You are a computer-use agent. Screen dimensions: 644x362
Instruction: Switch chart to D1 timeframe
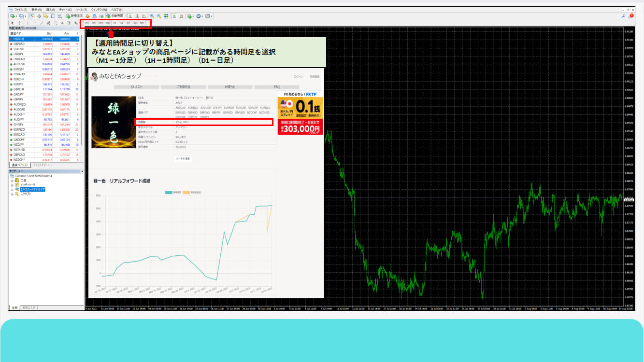[129, 23]
